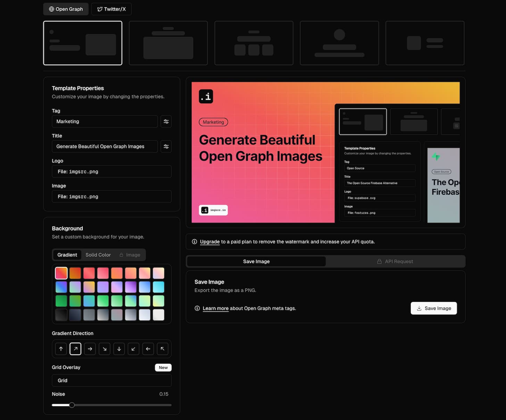Open the Grid Overlay dropdown
Image resolution: width=506 pixels, height=420 pixels.
(112, 380)
